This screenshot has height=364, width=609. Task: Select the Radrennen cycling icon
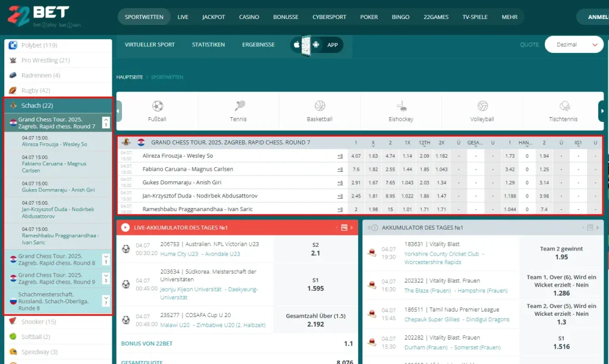[13, 75]
